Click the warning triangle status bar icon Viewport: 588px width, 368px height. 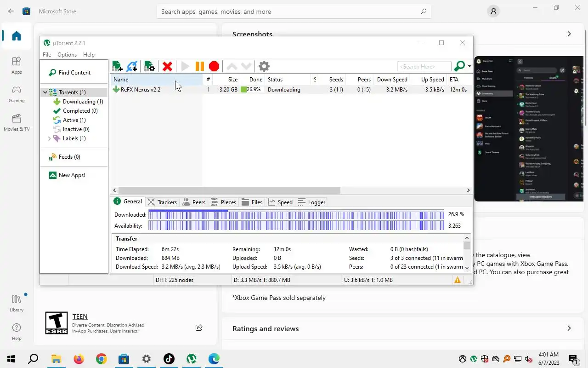pos(458,280)
